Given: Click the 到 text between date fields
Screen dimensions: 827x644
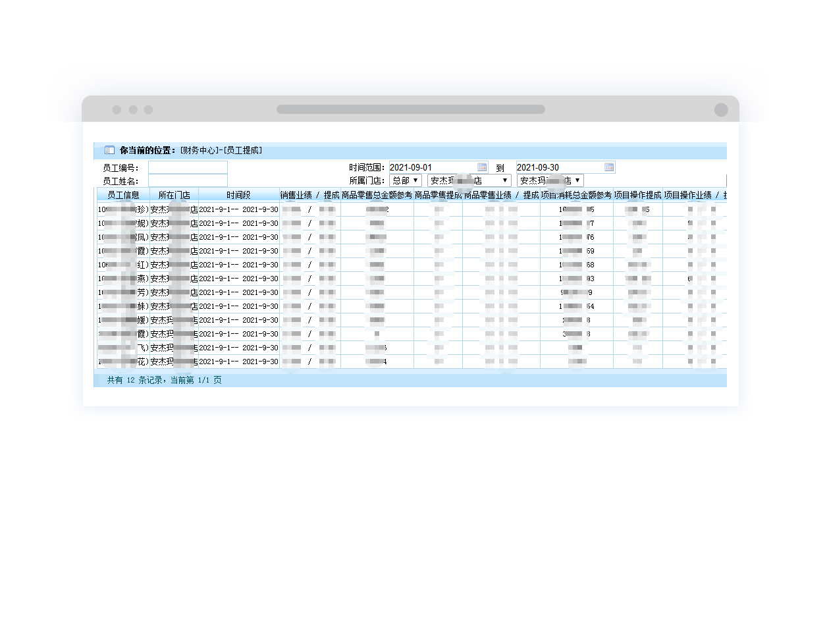Looking at the screenshot, I should pyautogui.click(x=500, y=168).
